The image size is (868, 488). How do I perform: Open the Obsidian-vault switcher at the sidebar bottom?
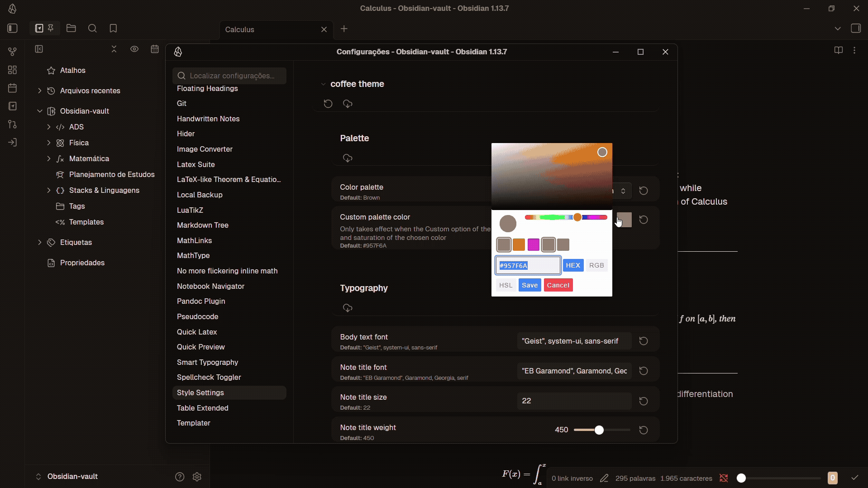pyautogui.click(x=67, y=476)
